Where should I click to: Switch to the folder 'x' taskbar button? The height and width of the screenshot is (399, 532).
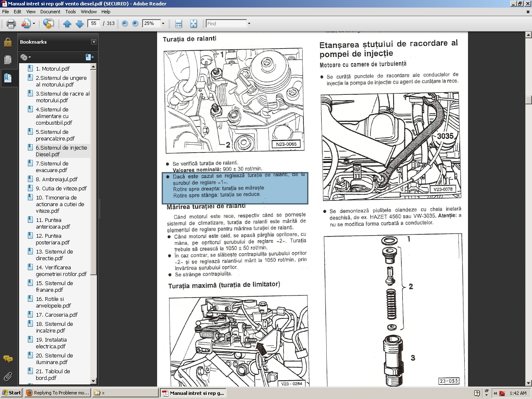[x=125, y=393]
